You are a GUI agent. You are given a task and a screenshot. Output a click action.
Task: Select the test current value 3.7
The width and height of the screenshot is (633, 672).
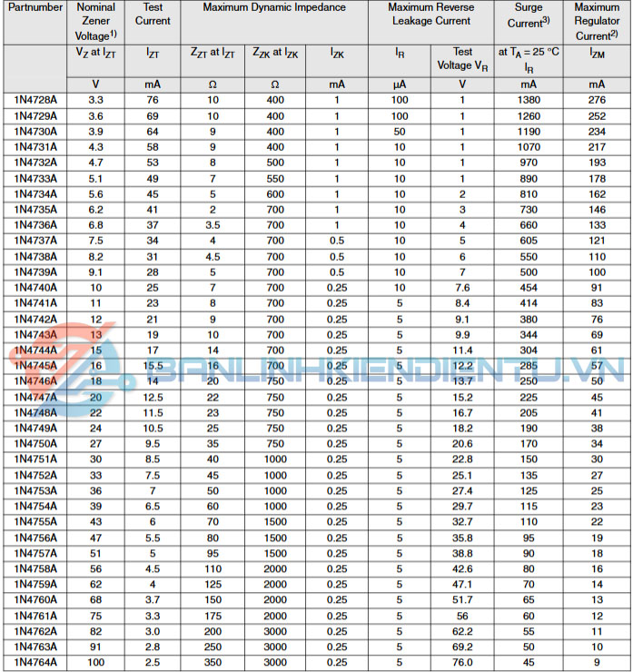click(153, 599)
